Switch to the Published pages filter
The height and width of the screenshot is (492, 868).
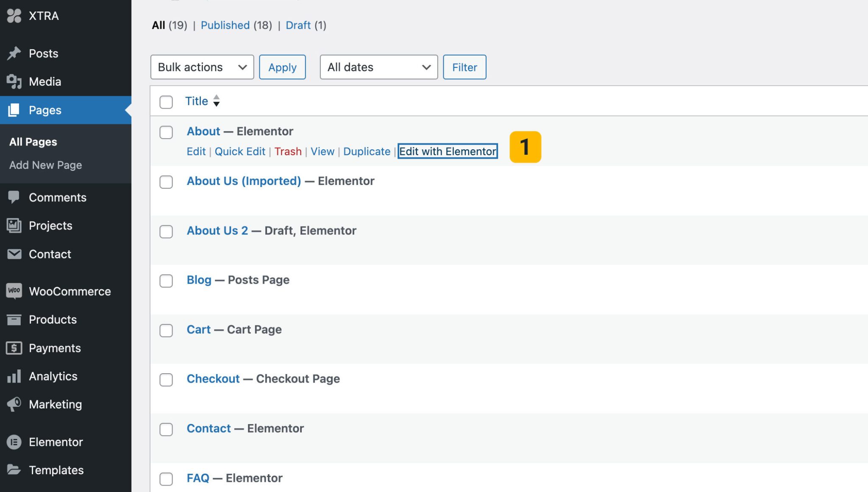pos(225,25)
